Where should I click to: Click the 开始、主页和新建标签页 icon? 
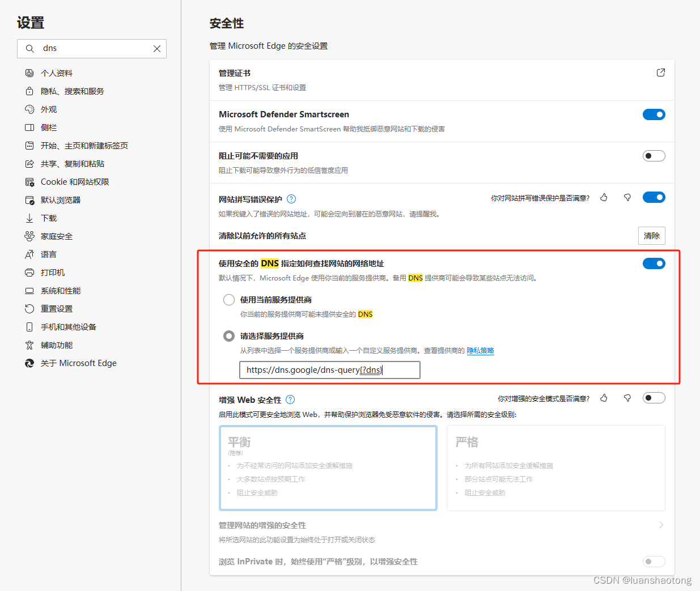tap(29, 146)
